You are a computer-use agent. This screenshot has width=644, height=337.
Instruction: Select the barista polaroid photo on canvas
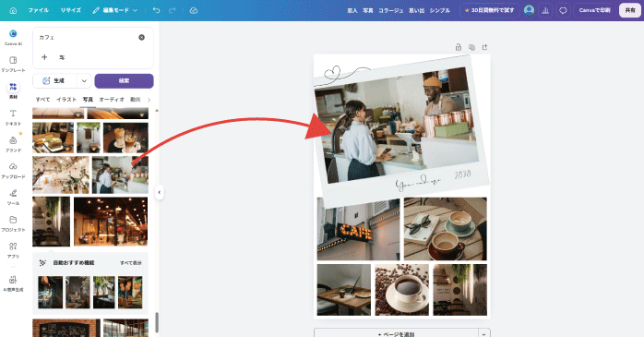tap(397, 126)
